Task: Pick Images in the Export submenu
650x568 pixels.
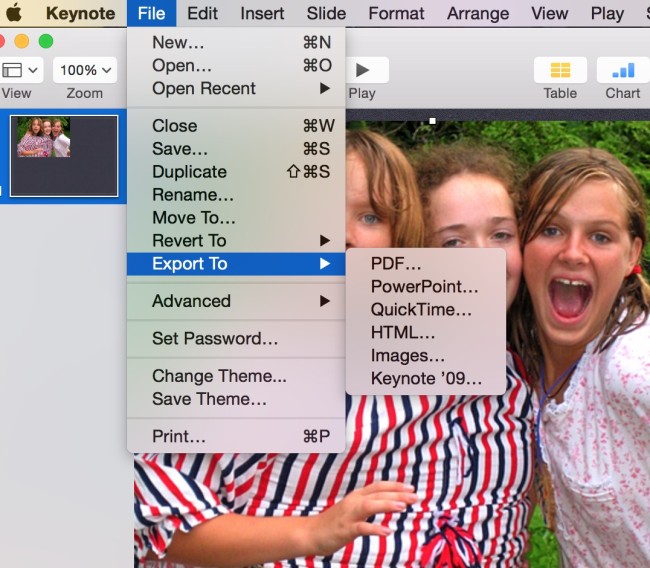Action: coord(407,356)
